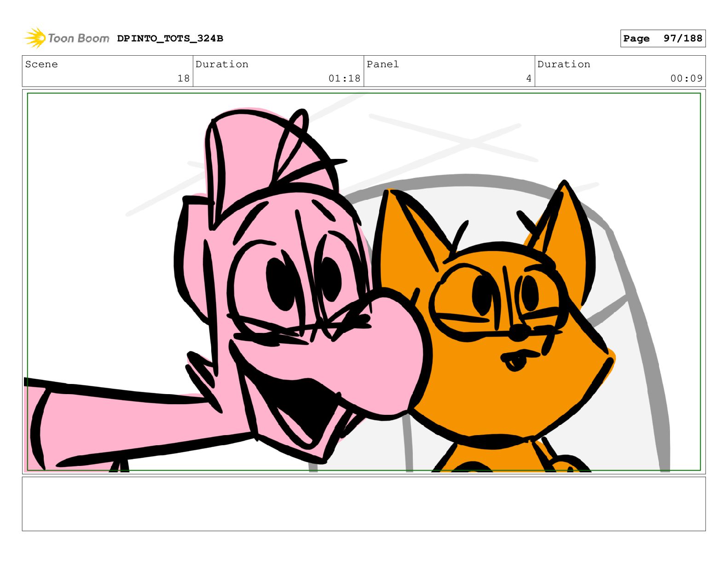728x564 pixels.
Task: Select the panel number 4
Action: pos(529,79)
